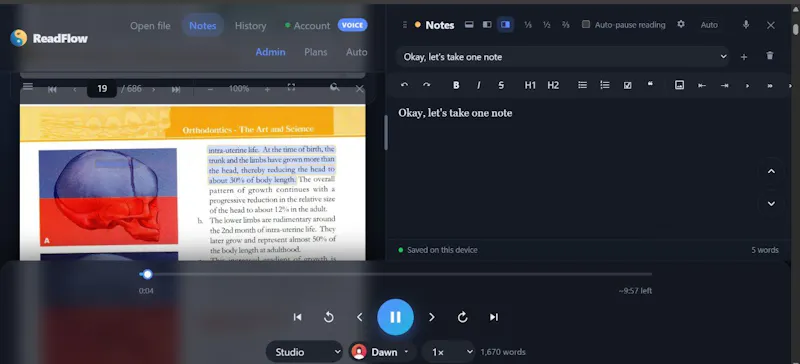Zoom out the PDF view
This screenshot has width=800, height=364.
[210, 89]
